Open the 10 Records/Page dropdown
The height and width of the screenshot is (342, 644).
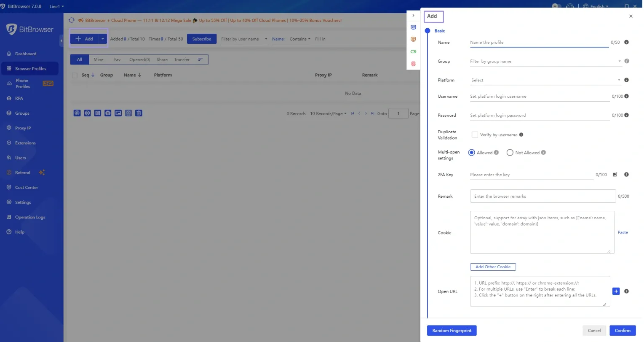[328, 113]
